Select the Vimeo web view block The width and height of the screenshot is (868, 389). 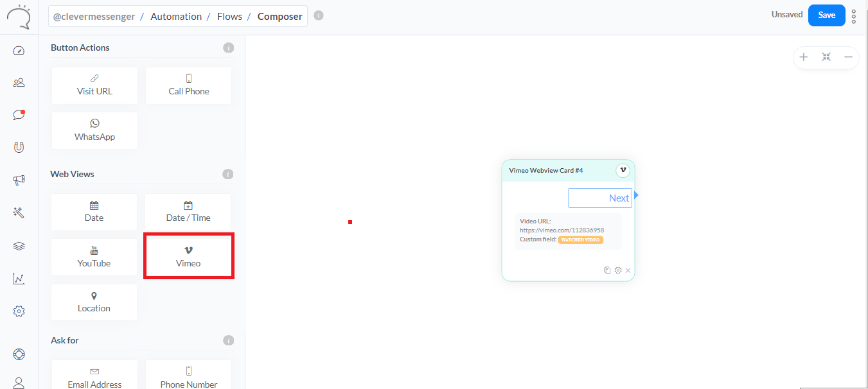tap(188, 256)
